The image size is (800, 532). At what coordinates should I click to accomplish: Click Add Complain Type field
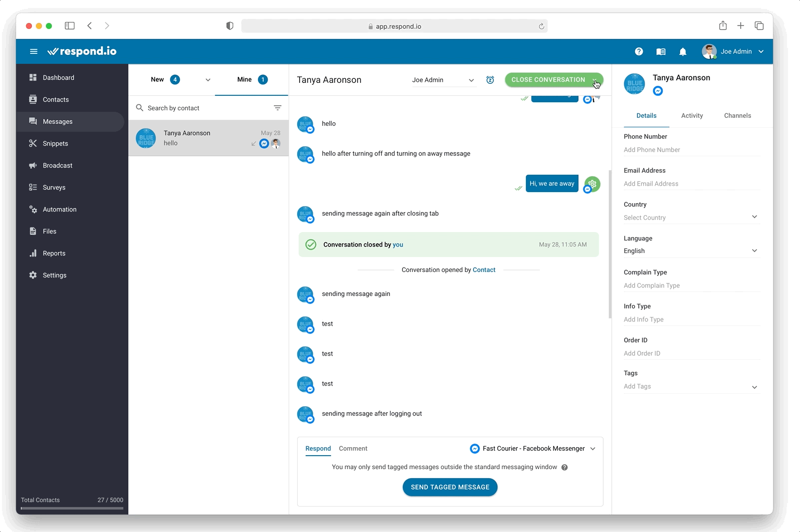[x=692, y=285]
